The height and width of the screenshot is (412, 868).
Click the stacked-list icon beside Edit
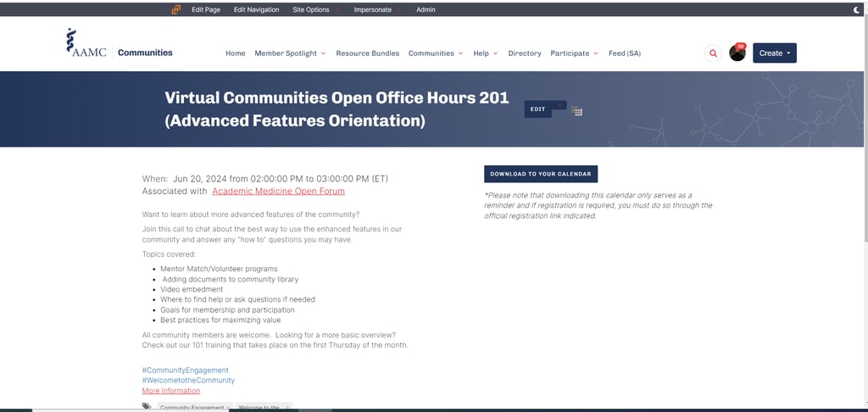tap(576, 111)
